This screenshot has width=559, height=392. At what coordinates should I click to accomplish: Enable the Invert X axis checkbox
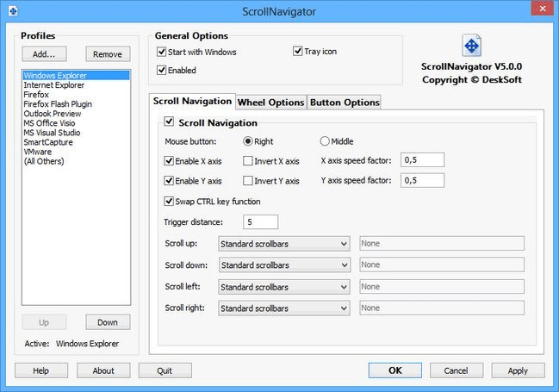[x=248, y=160]
